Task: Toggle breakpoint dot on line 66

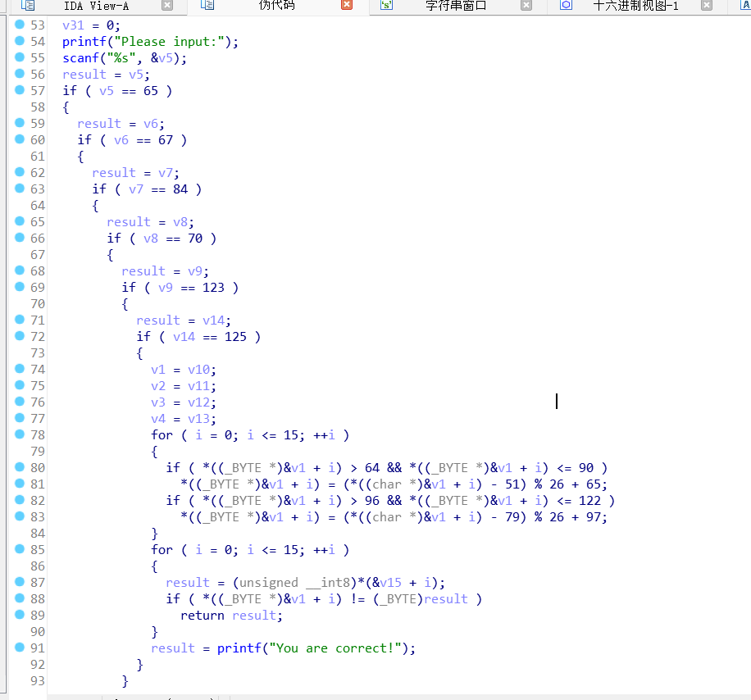Action: pyautogui.click(x=20, y=238)
